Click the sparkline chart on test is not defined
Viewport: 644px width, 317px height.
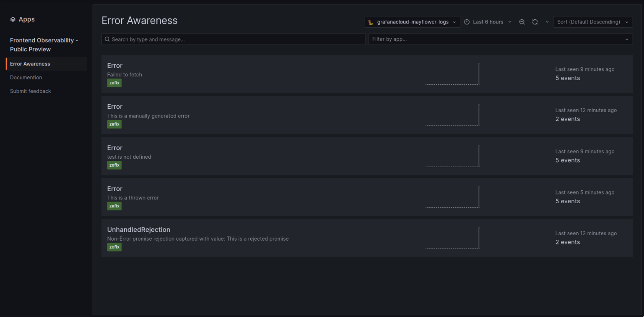[452, 156]
